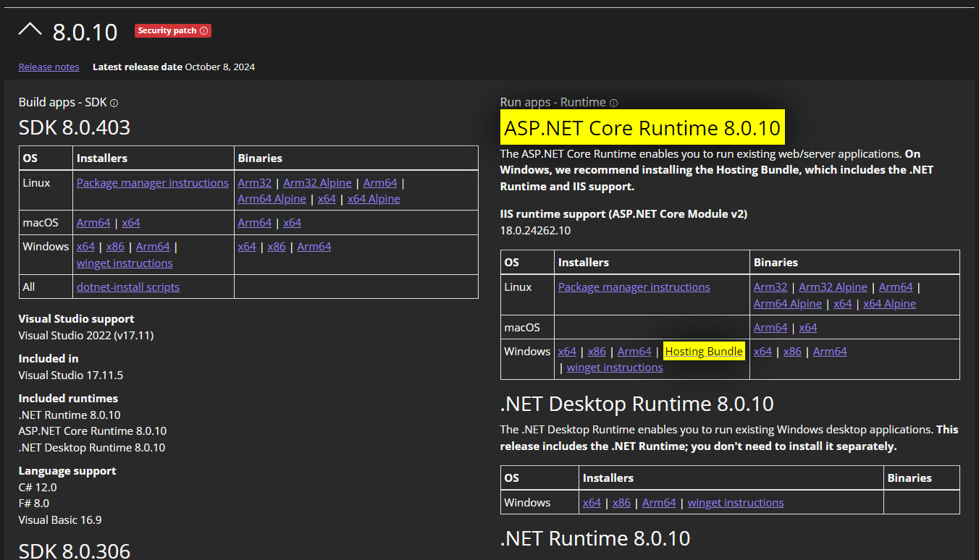Image resolution: width=979 pixels, height=560 pixels.
Task: Open SDK Linux Package manager instructions
Action: (x=153, y=183)
